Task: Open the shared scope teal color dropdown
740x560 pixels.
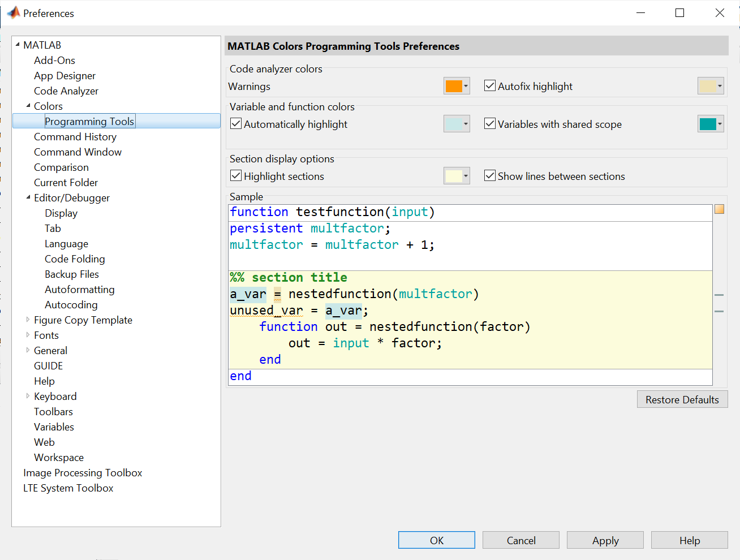Action: [711, 124]
